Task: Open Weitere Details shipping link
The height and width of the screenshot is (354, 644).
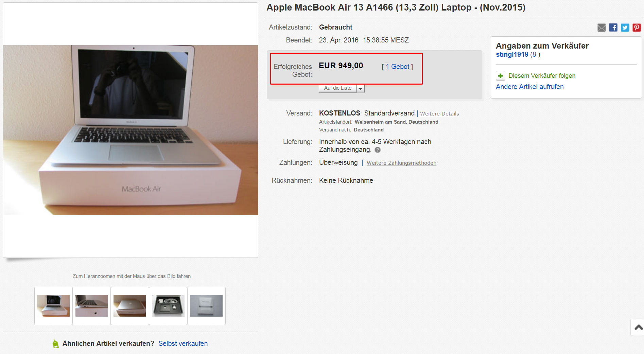Action: pyautogui.click(x=439, y=114)
